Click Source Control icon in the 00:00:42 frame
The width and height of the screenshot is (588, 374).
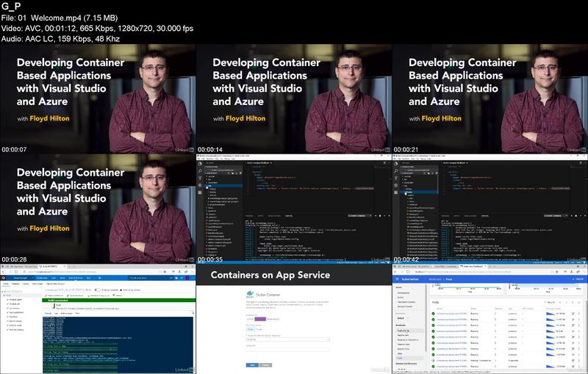(x=395, y=178)
